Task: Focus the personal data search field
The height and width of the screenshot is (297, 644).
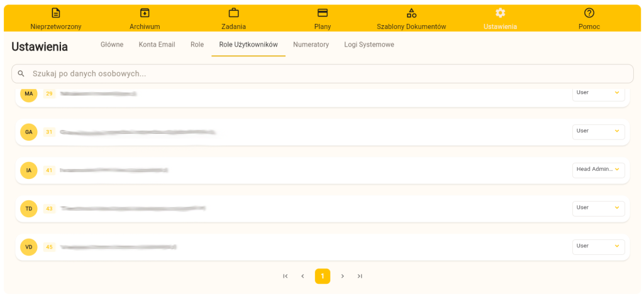Action: point(327,73)
